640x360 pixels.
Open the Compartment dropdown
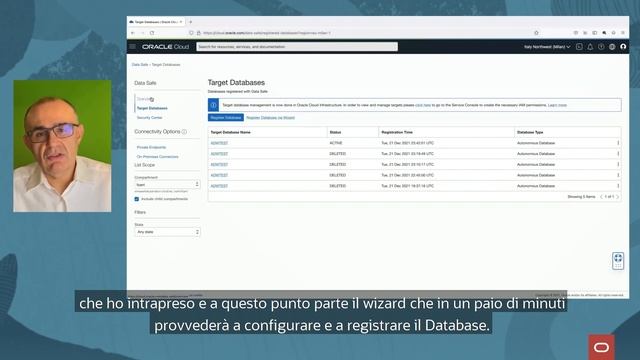167,184
